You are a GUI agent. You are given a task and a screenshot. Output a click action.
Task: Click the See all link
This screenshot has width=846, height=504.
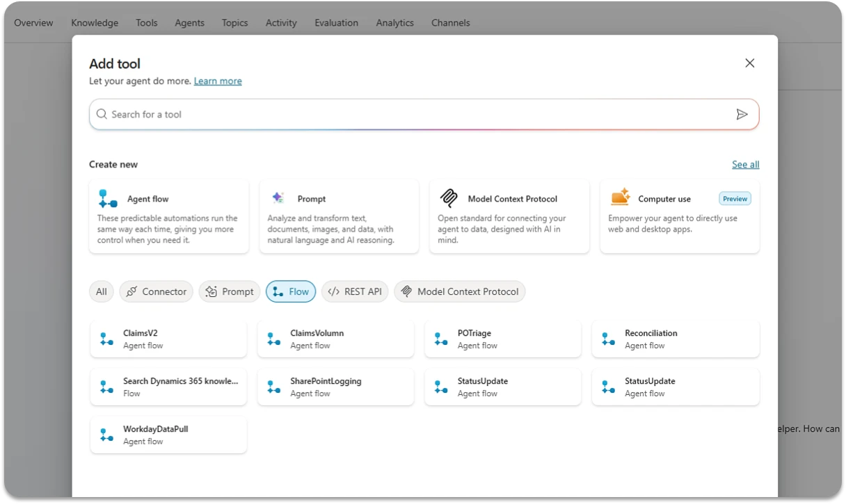[x=745, y=165]
